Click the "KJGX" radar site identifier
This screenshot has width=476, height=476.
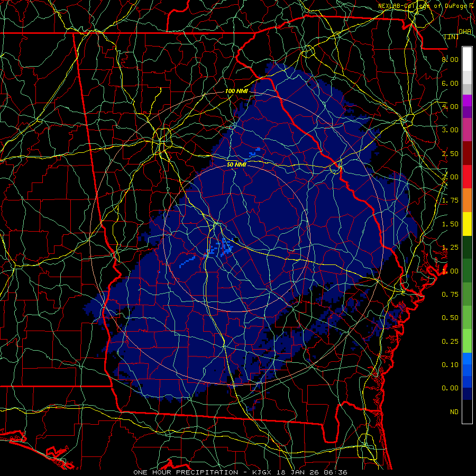pos(262,472)
